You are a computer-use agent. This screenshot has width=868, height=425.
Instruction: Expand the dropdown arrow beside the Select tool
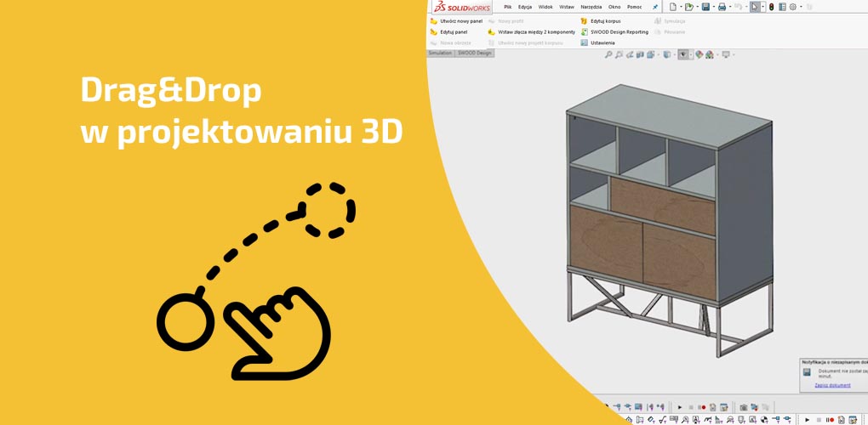[762, 7]
